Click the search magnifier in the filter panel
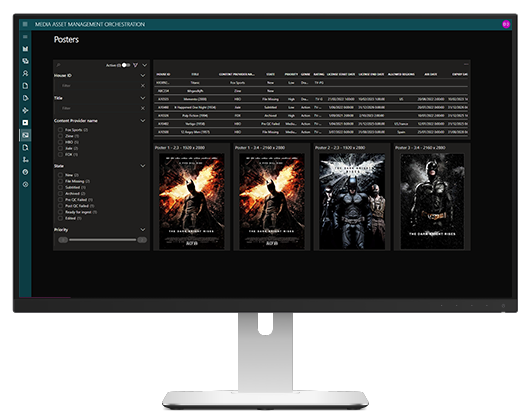Viewport: 531px width, 414px height. coord(58,65)
